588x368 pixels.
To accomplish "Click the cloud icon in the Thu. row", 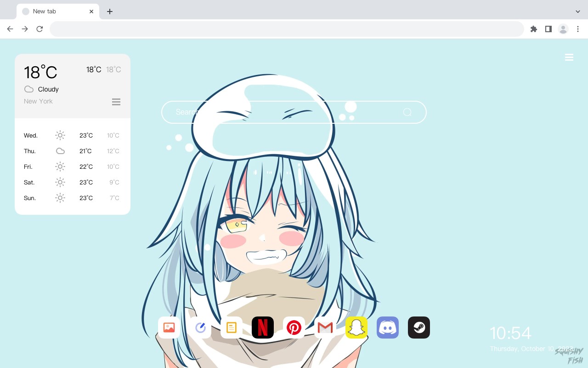I will tap(60, 151).
